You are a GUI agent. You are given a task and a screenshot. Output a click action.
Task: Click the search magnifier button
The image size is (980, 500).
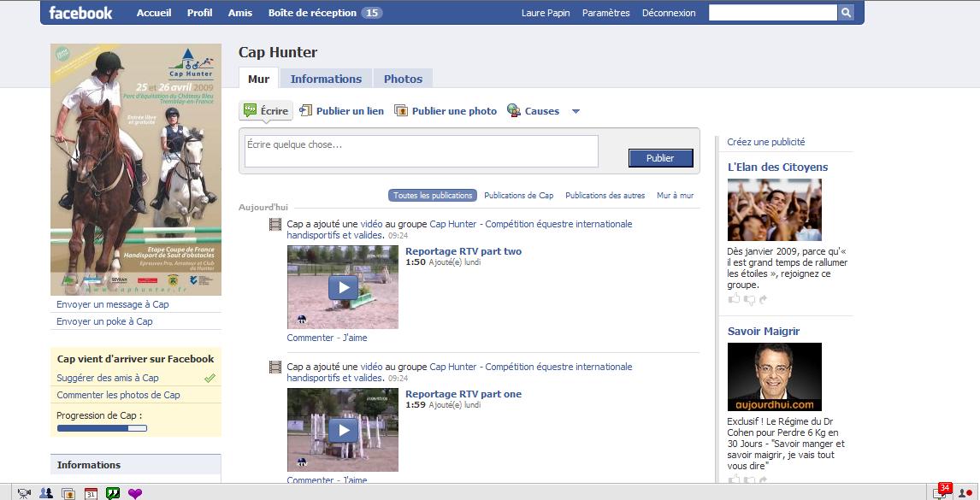click(x=845, y=13)
